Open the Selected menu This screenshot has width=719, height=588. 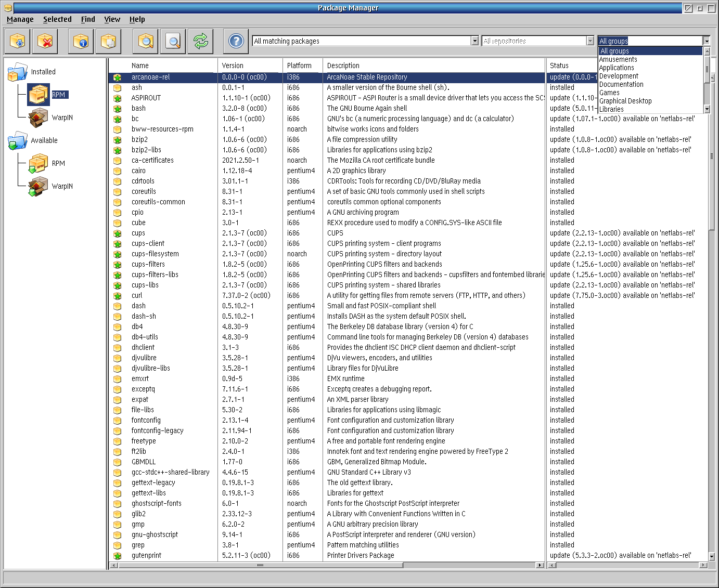click(57, 19)
